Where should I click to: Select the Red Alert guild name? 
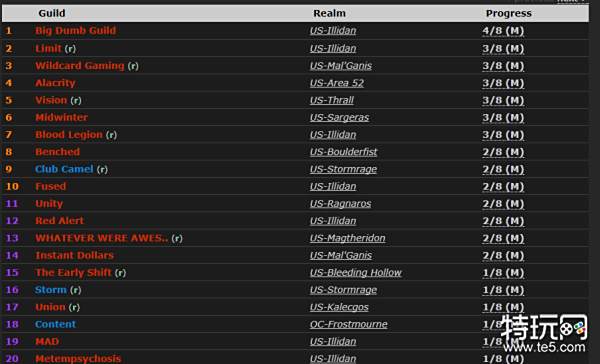[59, 220]
